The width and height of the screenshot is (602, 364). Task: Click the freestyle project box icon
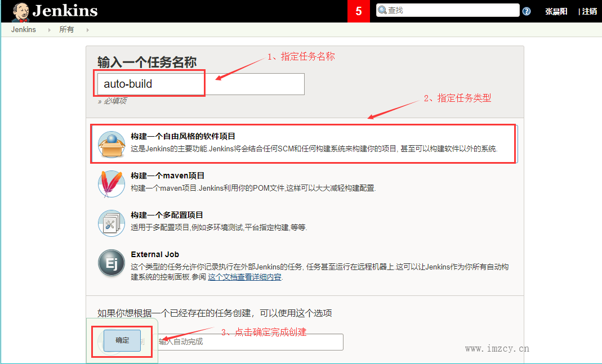coord(111,145)
